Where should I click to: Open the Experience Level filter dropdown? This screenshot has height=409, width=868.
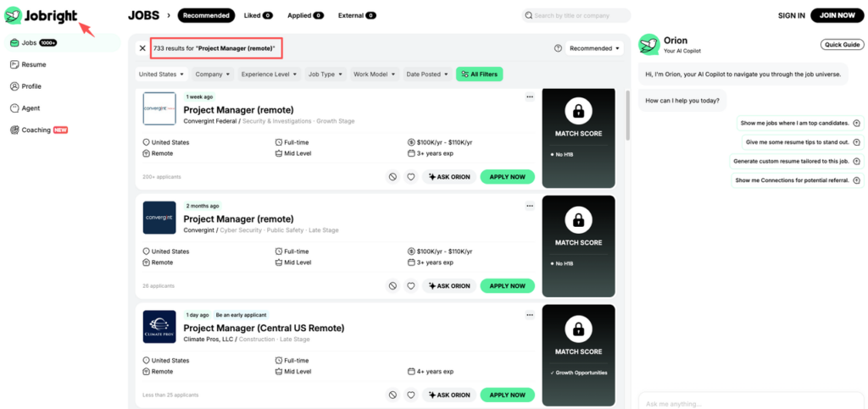click(270, 74)
